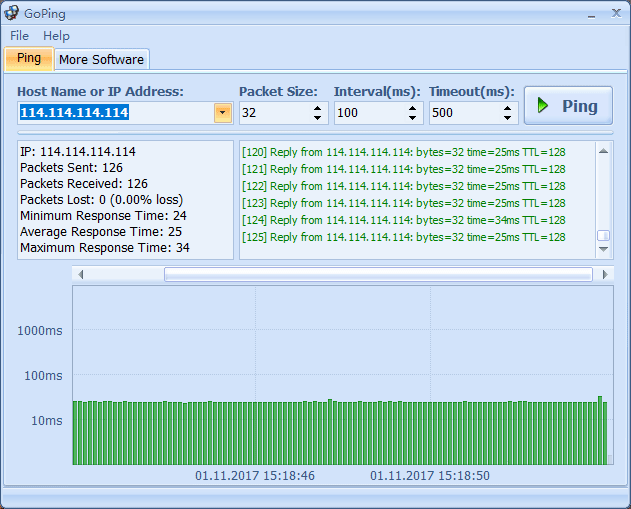Click the 10ms axis label
The image size is (631, 509).
pos(47,421)
